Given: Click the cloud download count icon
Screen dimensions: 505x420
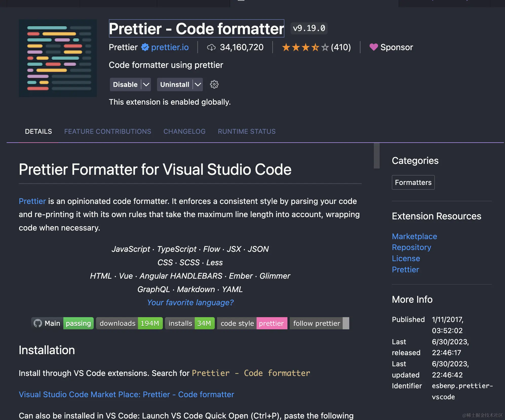Looking at the screenshot, I should pos(211,47).
